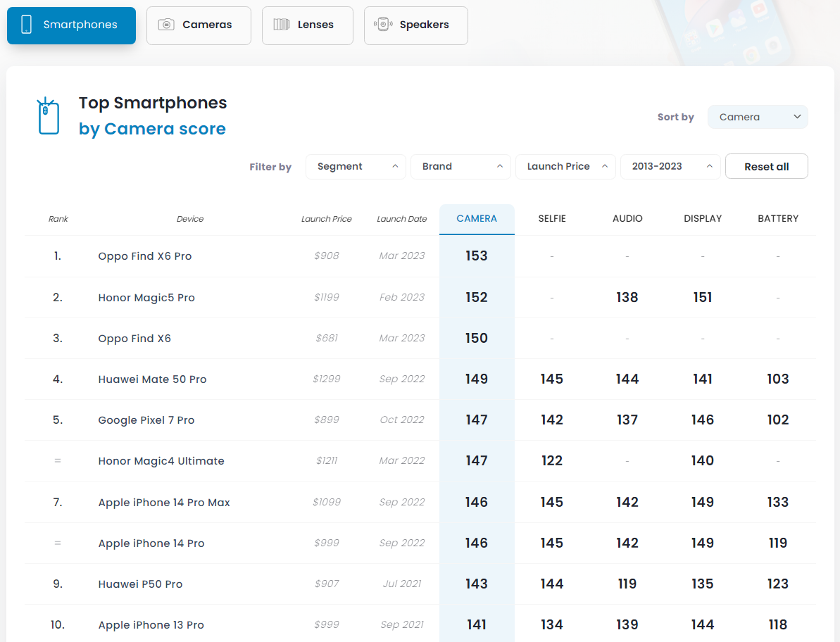This screenshot has width=840, height=642.
Task: Select the CAMERA column header
Action: (x=477, y=219)
